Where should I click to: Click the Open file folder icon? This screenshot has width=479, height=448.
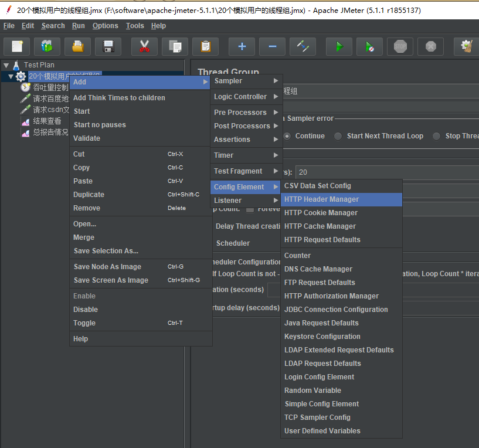point(77,46)
